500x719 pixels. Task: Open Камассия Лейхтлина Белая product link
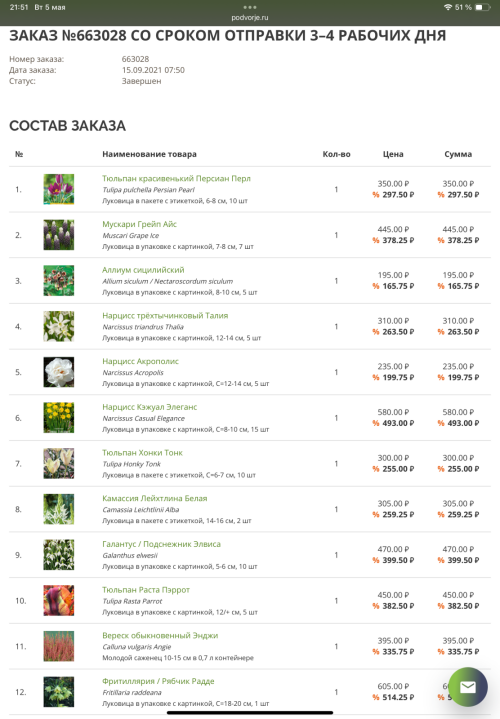155,498
